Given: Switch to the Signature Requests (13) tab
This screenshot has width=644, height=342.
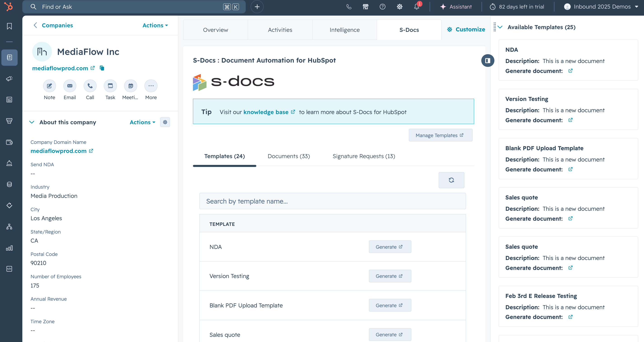Looking at the screenshot, I should 364,156.
